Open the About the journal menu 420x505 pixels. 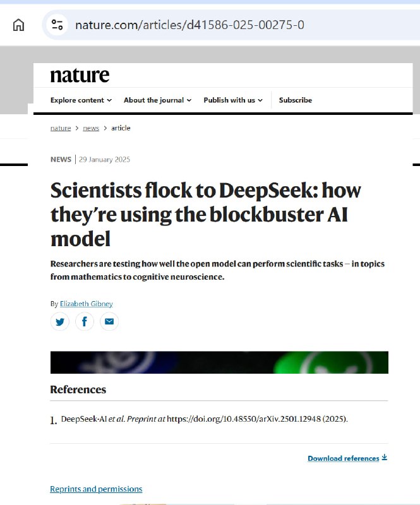158,100
